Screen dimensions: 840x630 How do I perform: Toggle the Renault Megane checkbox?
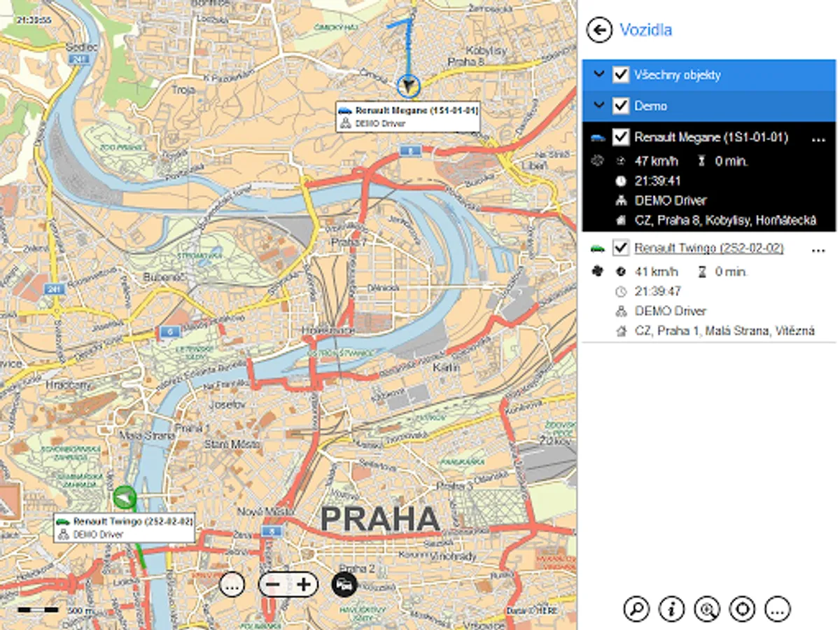[x=620, y=137]
